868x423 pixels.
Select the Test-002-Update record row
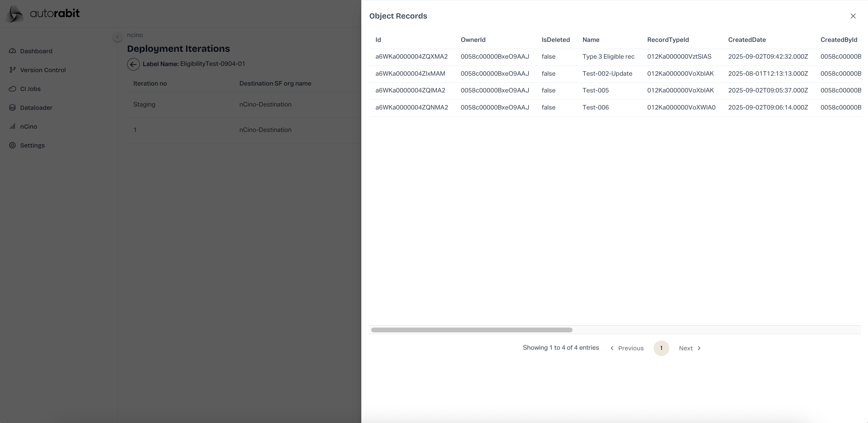pos(607,74)
